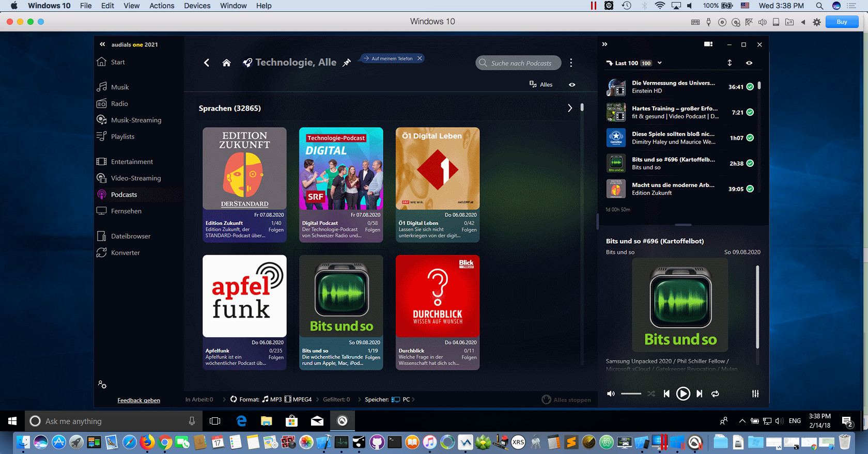The image size is (868, 454).
Task: Skip to the next track
Action: (699, 394)
